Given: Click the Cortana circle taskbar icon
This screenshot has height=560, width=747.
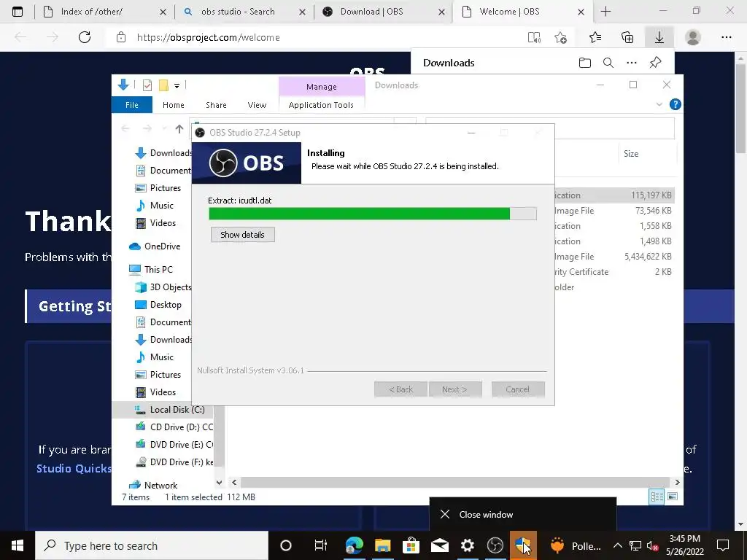Looking at the screenshot, I should tap(286, 545).
